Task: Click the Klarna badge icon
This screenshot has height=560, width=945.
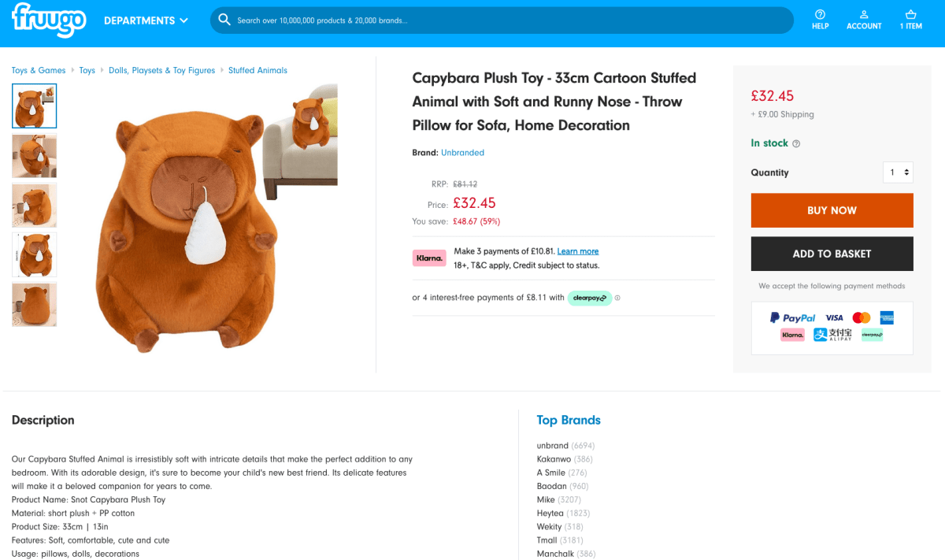Action: (429, 258)
